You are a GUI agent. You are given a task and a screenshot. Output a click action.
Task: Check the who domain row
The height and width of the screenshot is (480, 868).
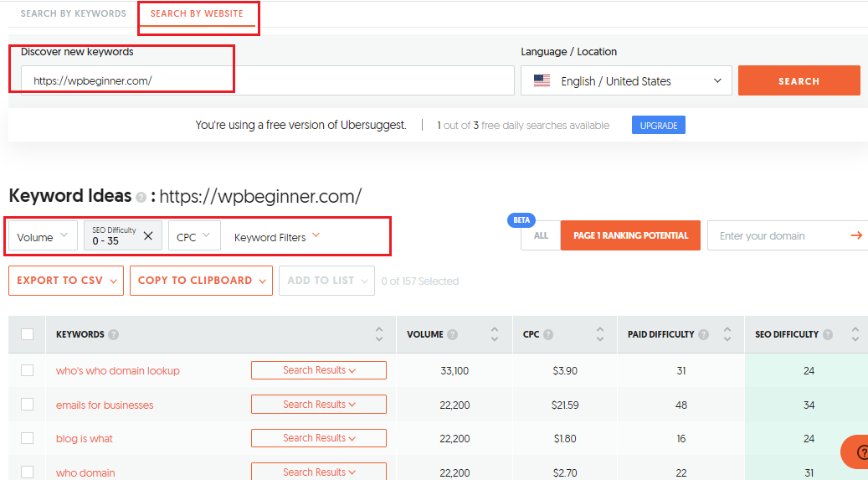point(27,472)
